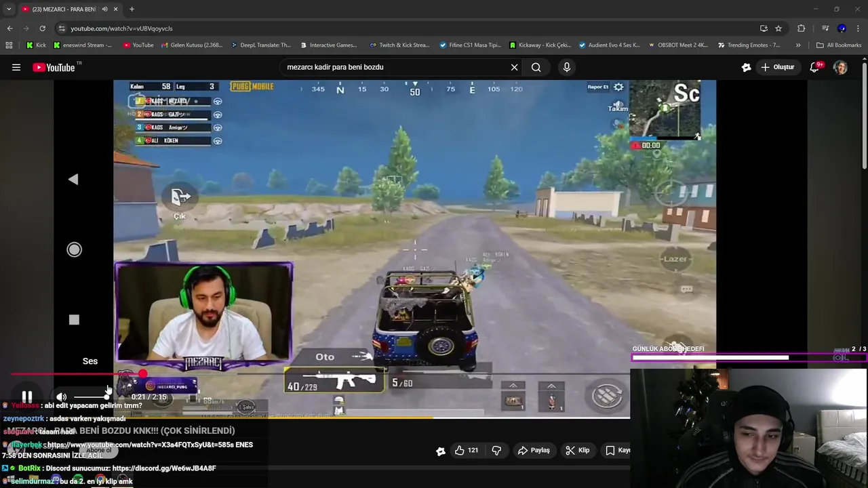868x488 pixels.
Task: Click the magnifier search button
Action: click(x=536, y=67)
